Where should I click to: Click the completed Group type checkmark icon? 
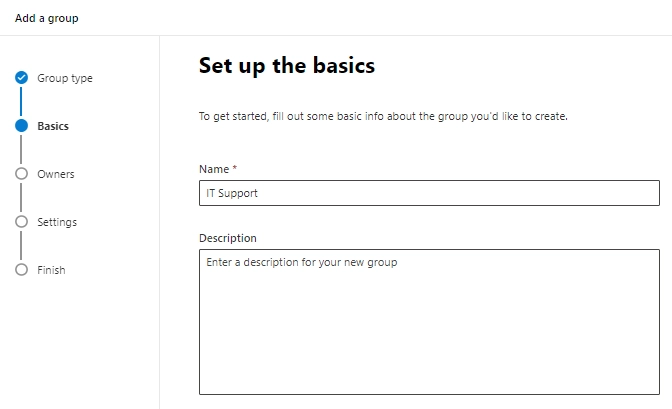[x=21, y=78]
